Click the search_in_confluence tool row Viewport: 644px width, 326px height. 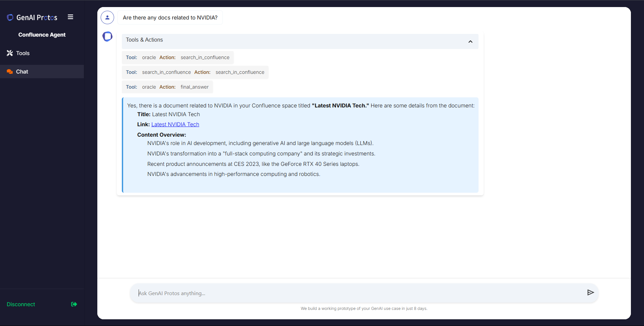(195, 72)
